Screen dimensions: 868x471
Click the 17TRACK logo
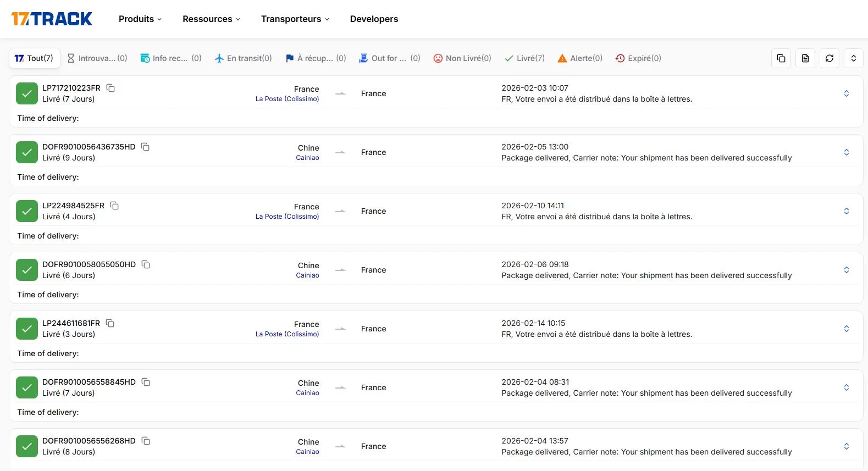[x=52, y=19]
